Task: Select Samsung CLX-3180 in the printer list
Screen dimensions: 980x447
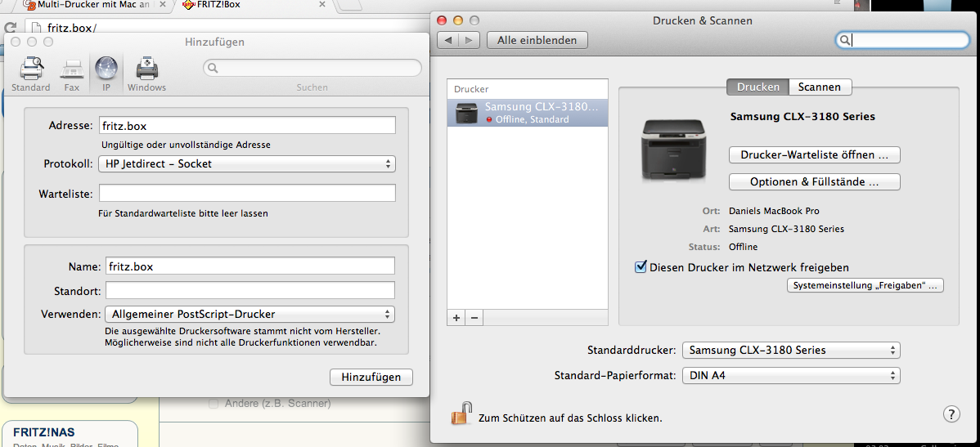Action: pyautogui.click(x=528, y=113)
